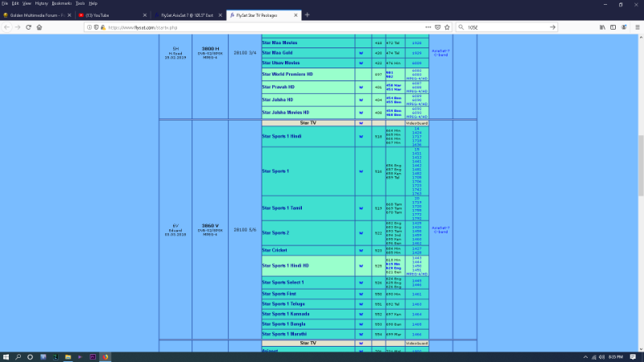Open Star Pravah HD link

pyautogui.click(x=278, y=87)
